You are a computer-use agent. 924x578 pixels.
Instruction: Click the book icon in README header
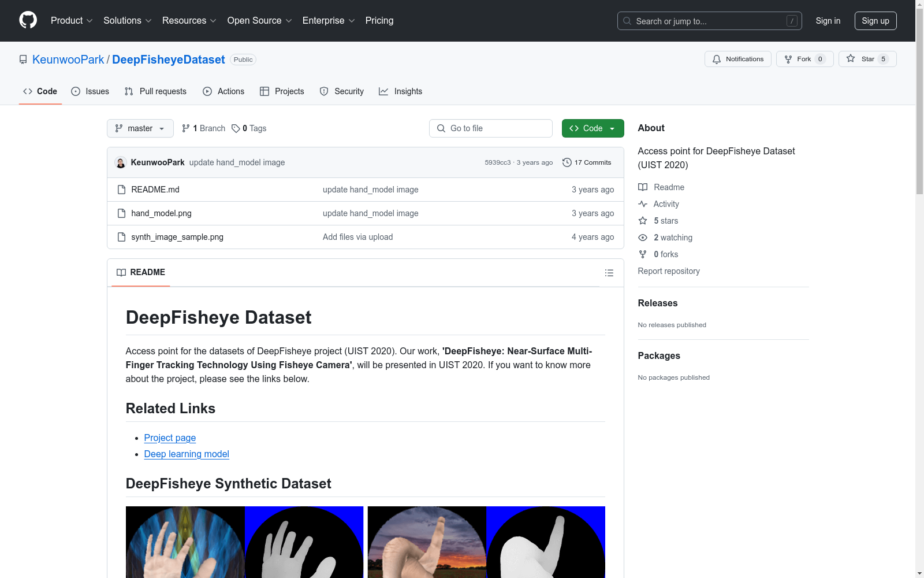click(x=121, y=272)
